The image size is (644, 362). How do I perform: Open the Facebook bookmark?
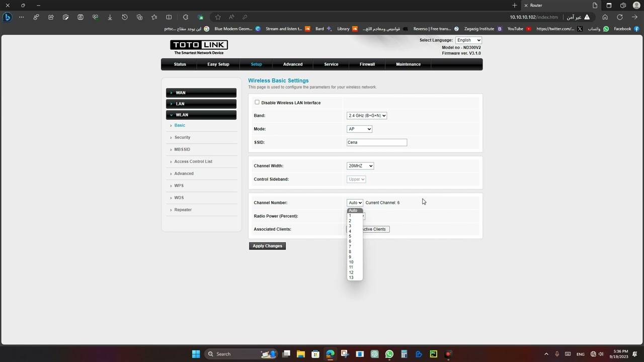[626, 29]
